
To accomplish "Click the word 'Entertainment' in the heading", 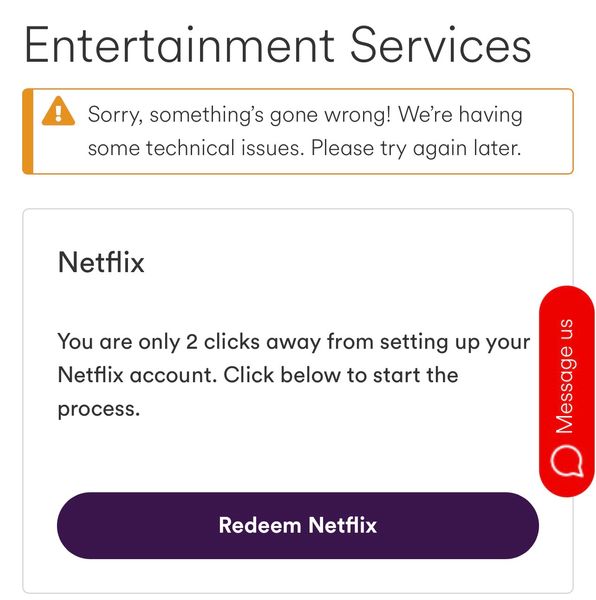I will click(179, 44).
